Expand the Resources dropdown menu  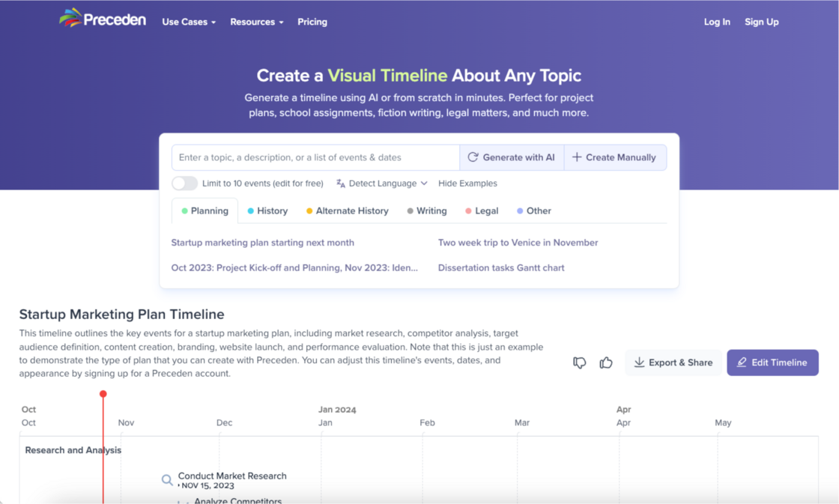256,22
